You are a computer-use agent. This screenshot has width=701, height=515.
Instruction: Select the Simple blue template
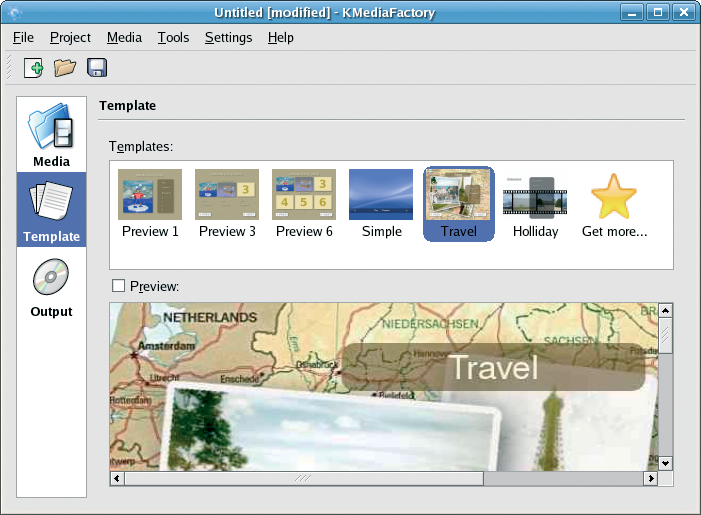click(x=381, y=204)
